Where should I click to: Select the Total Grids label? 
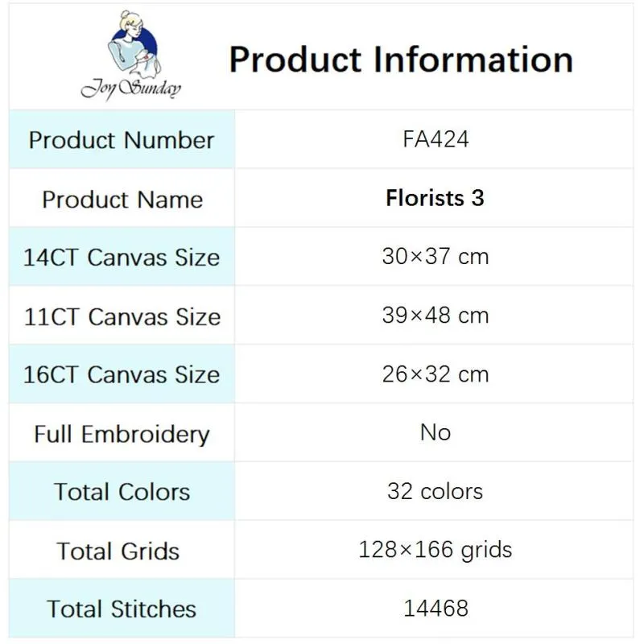click(118, 551)
